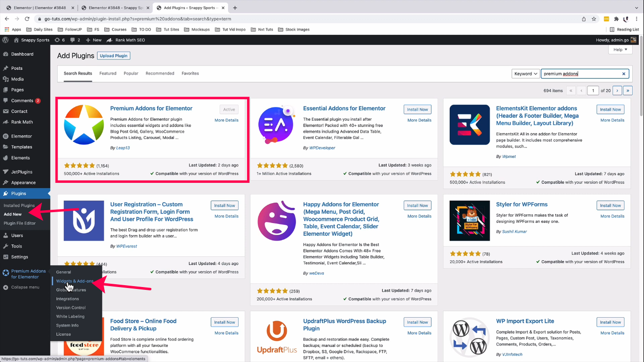Image resolution: width=644 pixels, height=362 pixels.
Task: Click the ElementsKit logo thumbnail
Action: [470, 125]
